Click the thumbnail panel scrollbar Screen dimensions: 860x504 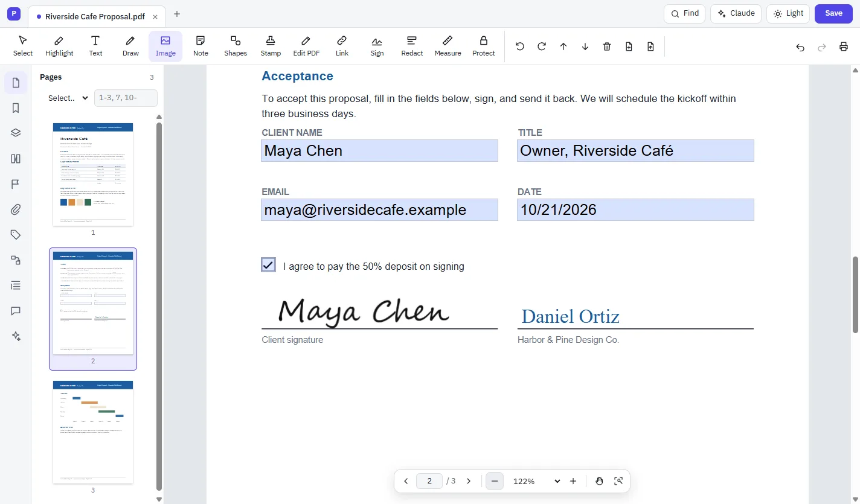(x=159, y=307)
